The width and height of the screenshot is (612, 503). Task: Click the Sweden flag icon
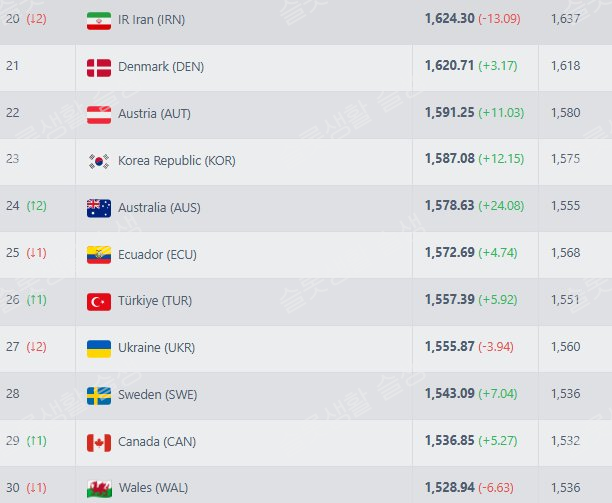[99, 396]
